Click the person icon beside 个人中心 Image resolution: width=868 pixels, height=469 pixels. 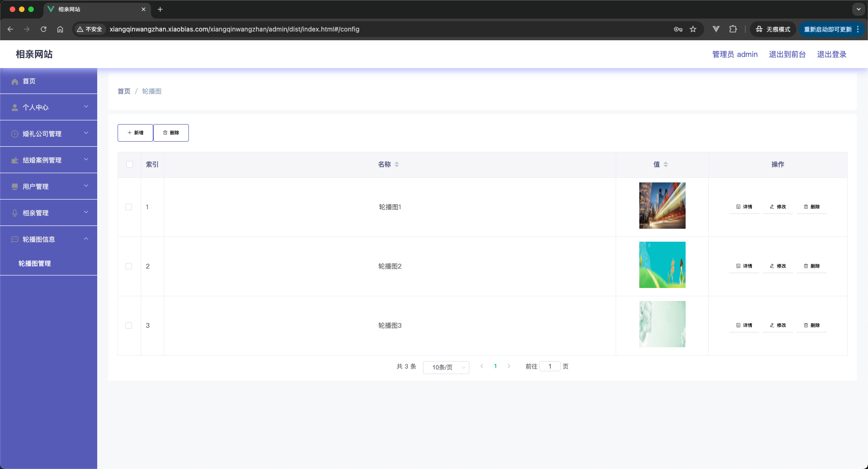[x=15, y=107]
